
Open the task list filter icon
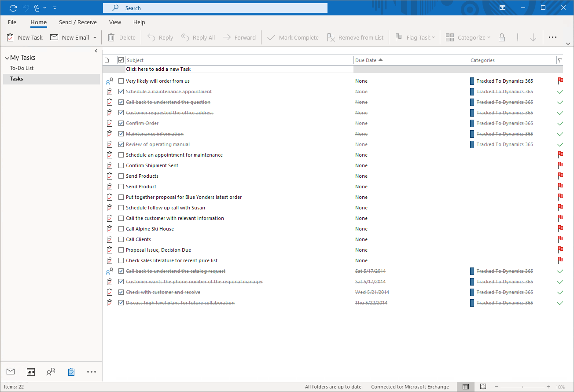point(560,60)
